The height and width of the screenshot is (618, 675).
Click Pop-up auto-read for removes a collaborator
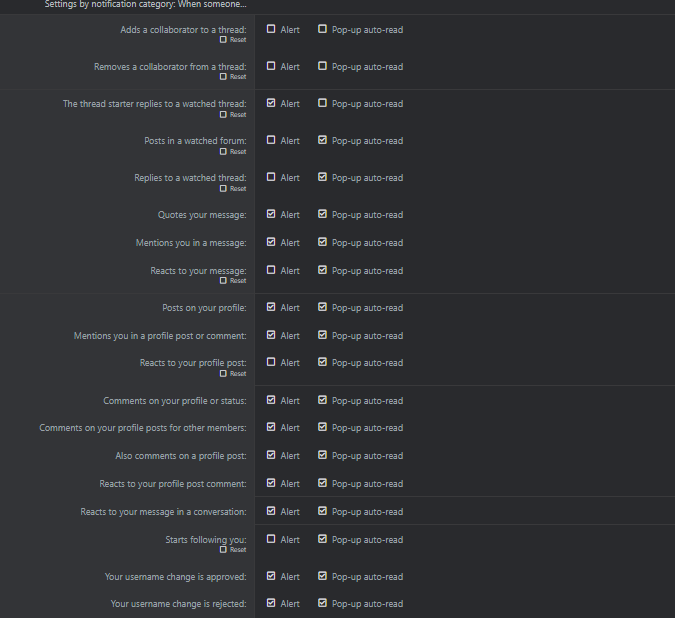[322, 66]
